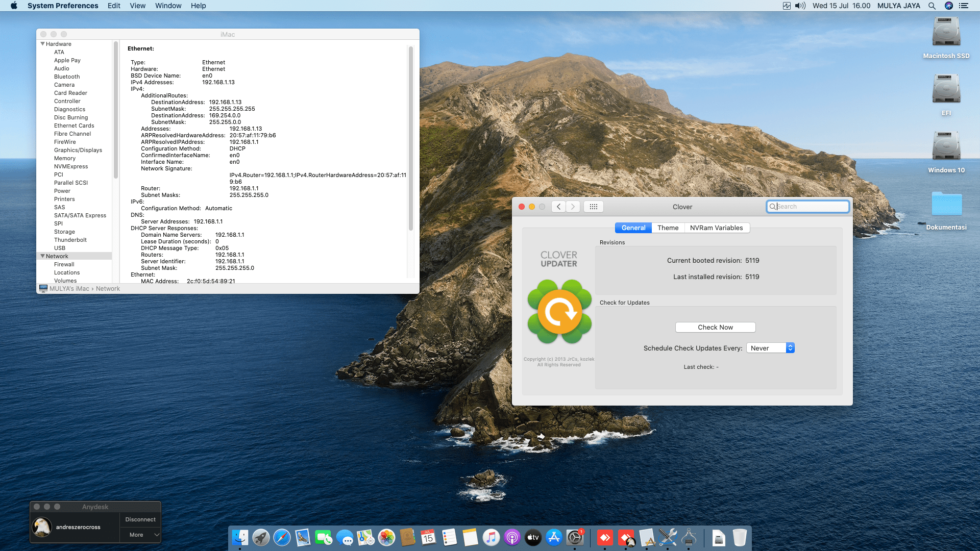Open the View menu
Image resolution: width=980 pixels, height=551 pixels.
tap(138, 6)
